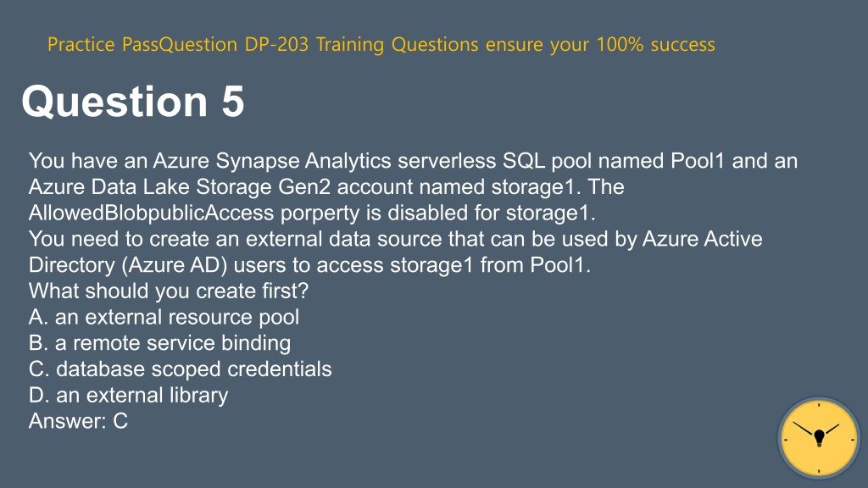Click the text "Azure Synapse Analytics"
This screenshot has width=868, height=488.
(272, 161)
